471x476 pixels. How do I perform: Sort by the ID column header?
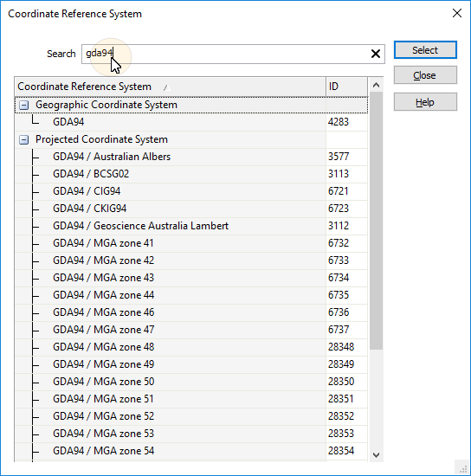346,87
